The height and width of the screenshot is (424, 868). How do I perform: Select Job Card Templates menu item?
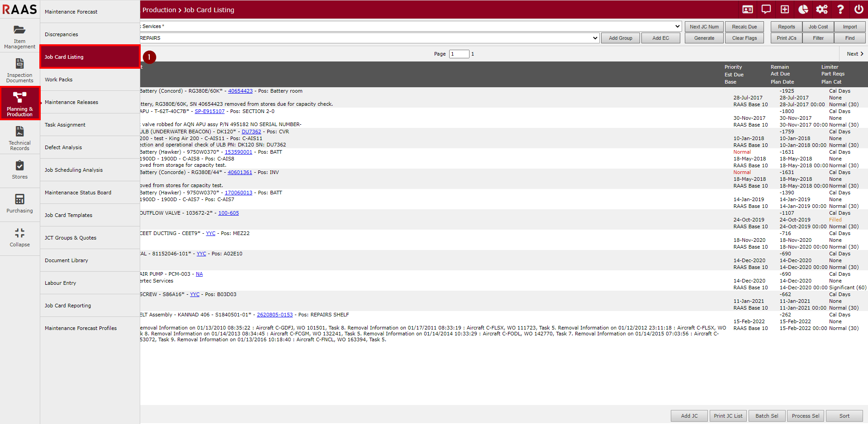pos(68,215)
